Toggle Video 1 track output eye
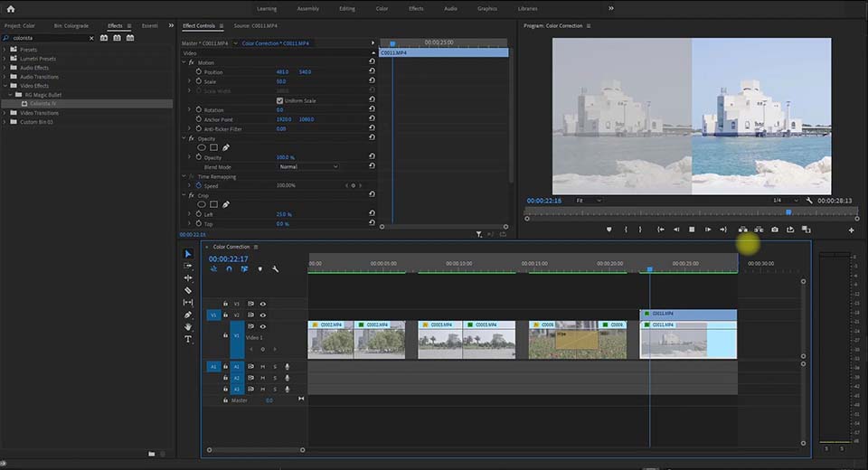The height and width of the screenshot is (470, 868). (x=263, y=326)
